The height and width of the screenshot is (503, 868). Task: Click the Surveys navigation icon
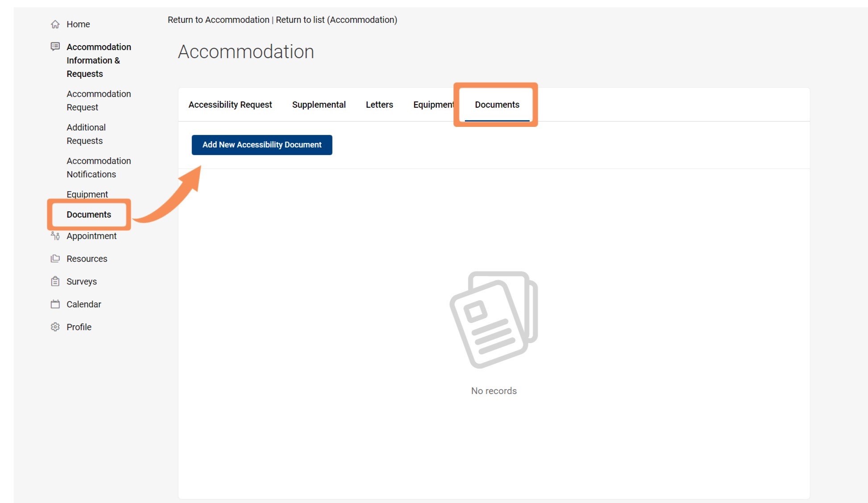56,281
